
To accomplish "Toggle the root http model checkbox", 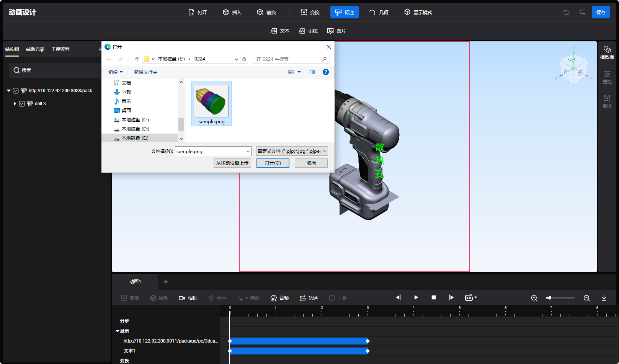I will [x=16, y=91].
